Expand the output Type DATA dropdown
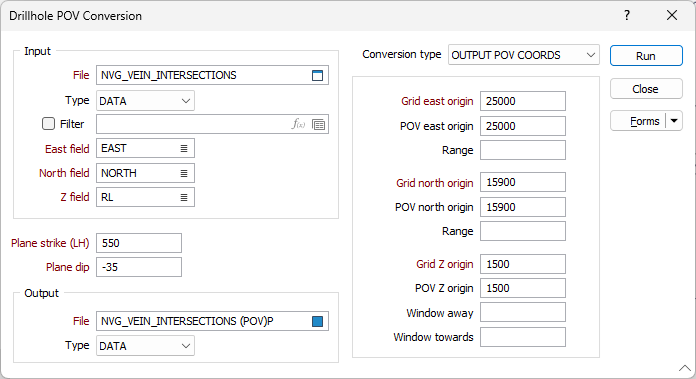Viewport: 696px width, 379px height. coord(145,346)
